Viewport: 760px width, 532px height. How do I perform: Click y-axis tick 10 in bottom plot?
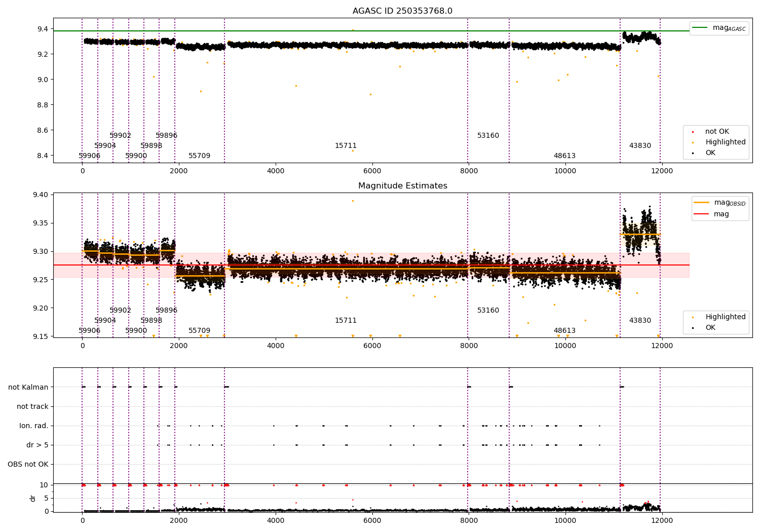(x=44, y=485)
